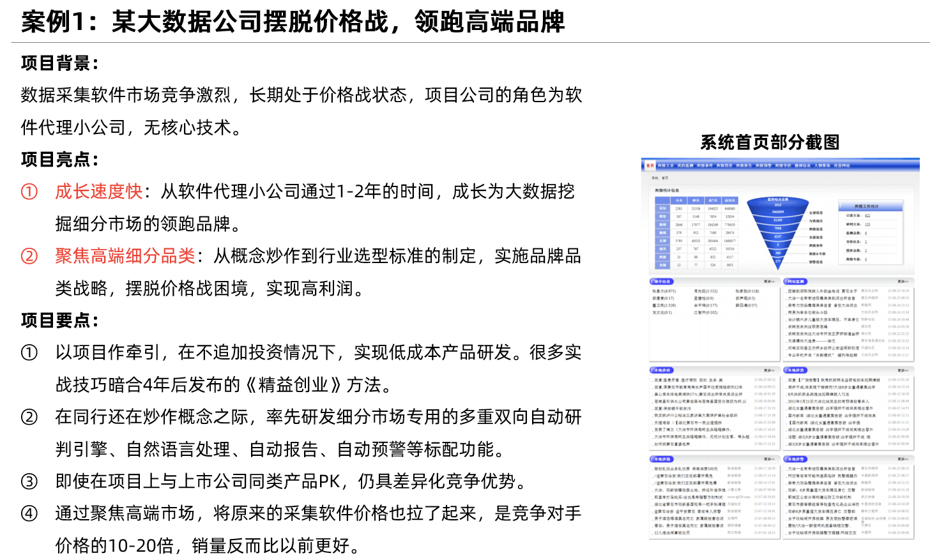Click 更多>> in the 网站监测 panel
This screenshot has height=560, width=930.
click(x=903, y=281)
